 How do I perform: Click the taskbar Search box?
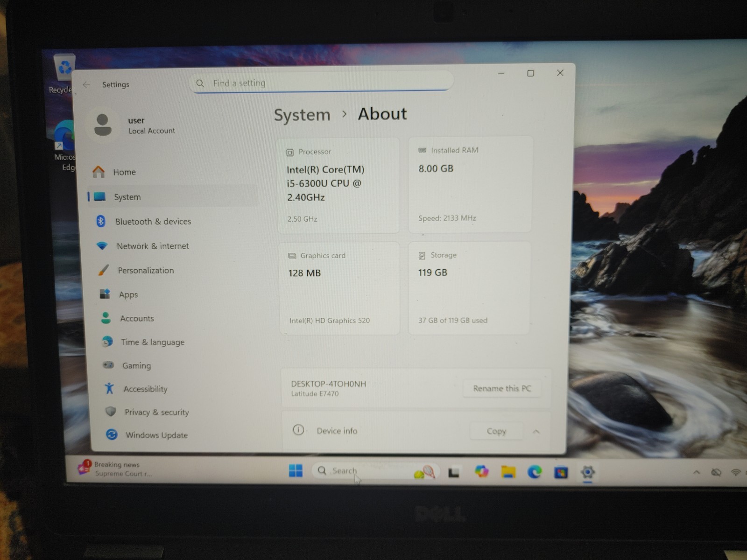[x=375, y=471]
